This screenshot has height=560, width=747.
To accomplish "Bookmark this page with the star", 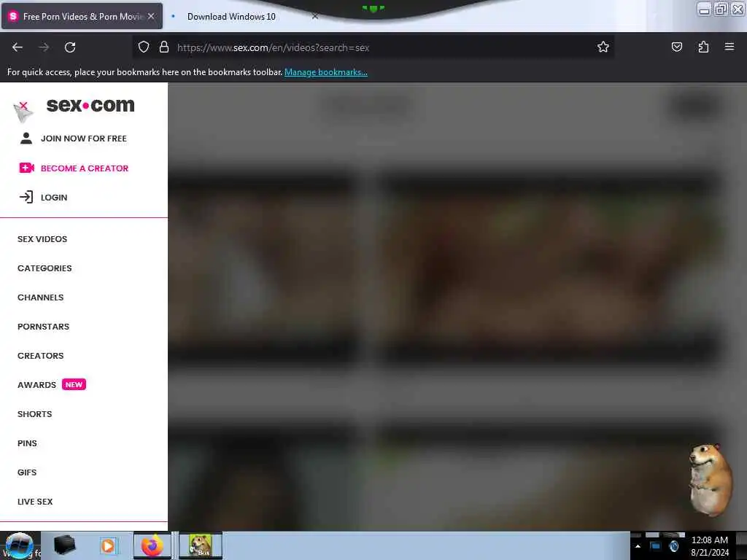I will [x=603, y=47].
